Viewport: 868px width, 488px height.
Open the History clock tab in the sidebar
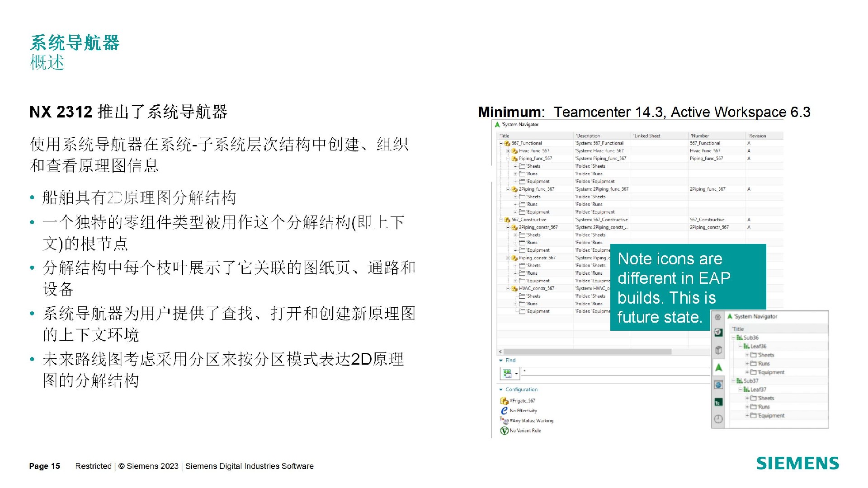tap(718, 419)
